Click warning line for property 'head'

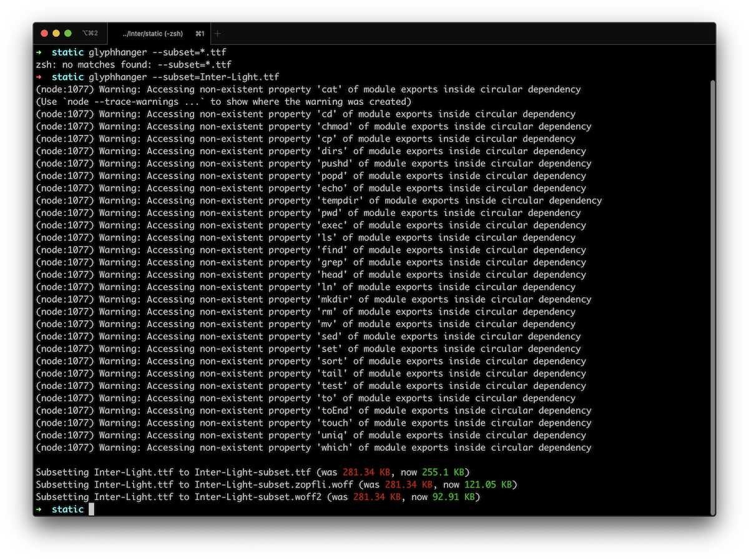tap(311, 275)
